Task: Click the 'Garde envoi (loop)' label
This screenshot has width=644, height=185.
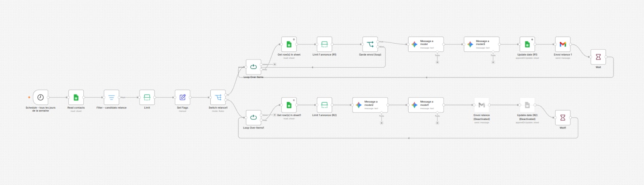Action: tap(370, 54)
